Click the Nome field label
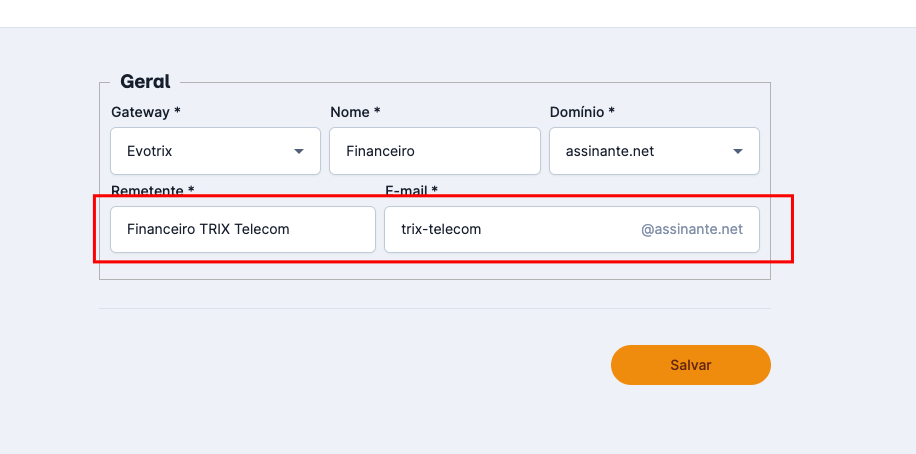The width and height of the screenshot is (916, 454). click(x=354, y=111)
